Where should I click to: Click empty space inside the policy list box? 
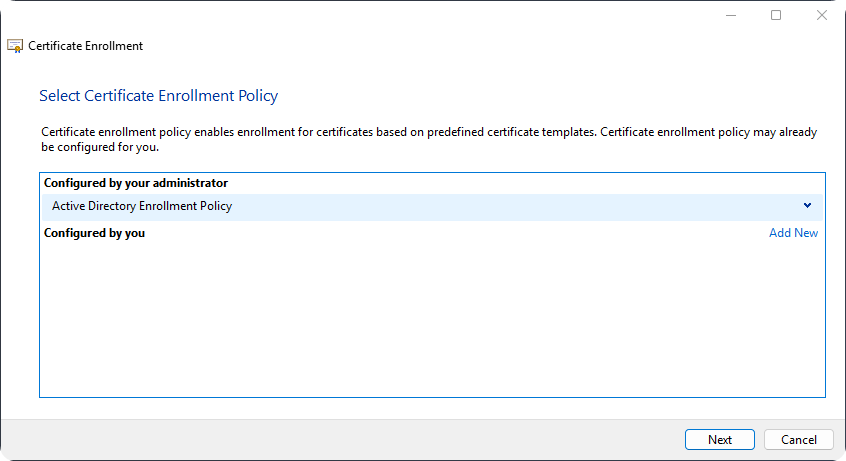click(x=430, y=320)
